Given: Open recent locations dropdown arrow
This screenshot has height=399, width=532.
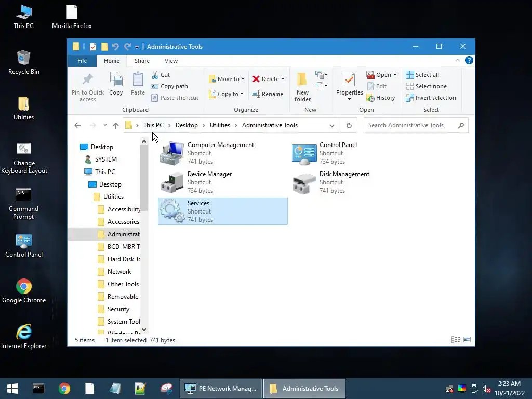Looking at the screenshot, I should (105, 125).
